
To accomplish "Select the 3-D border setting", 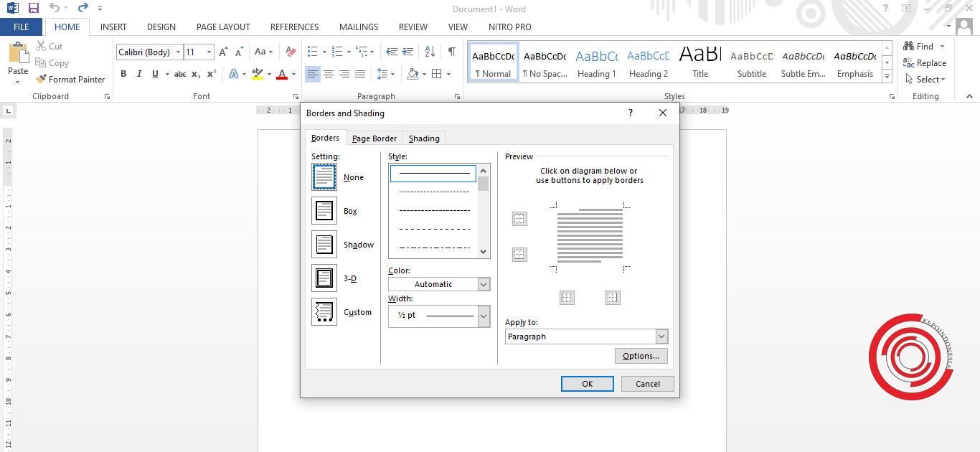I will (x=324, y=278).
